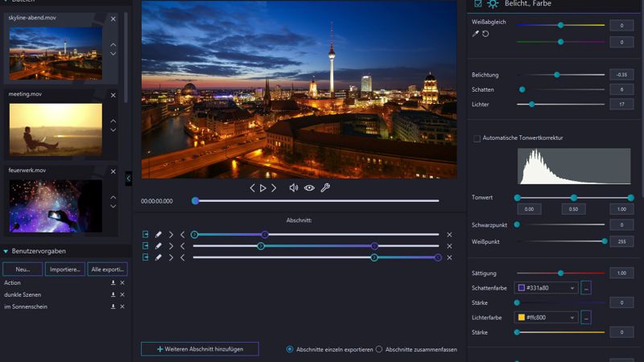Edit the third section with pencil
Image resolution: width=644 pixels, height=362 pixels.
pos(158,257)
